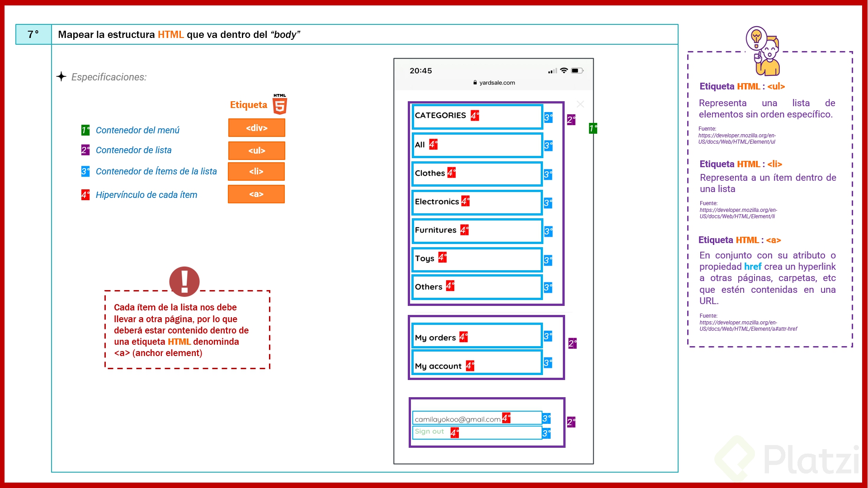Close the menu overlay with the X
The width and height of the screenshot is (868, 488).
[580, 104]
